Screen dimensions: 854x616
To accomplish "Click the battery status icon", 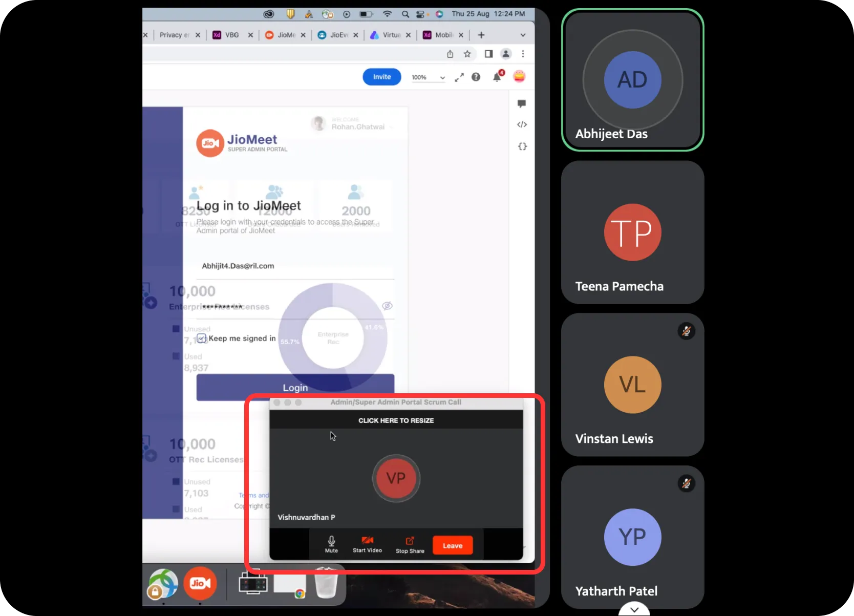I will 366,14.
